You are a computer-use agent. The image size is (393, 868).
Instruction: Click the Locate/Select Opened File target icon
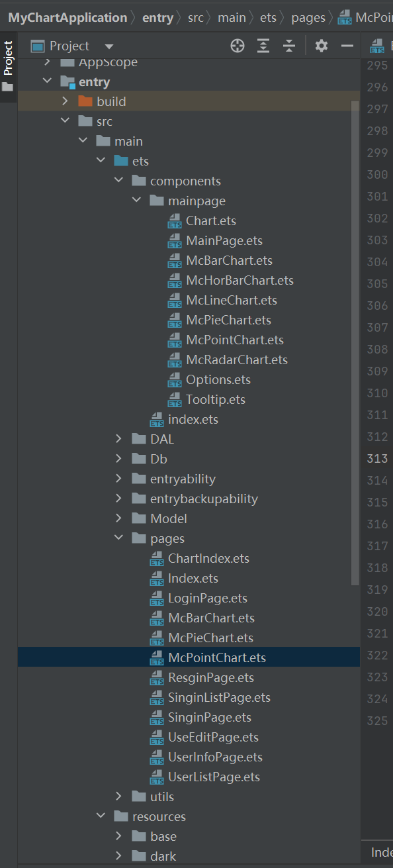[x=238, y=46]
